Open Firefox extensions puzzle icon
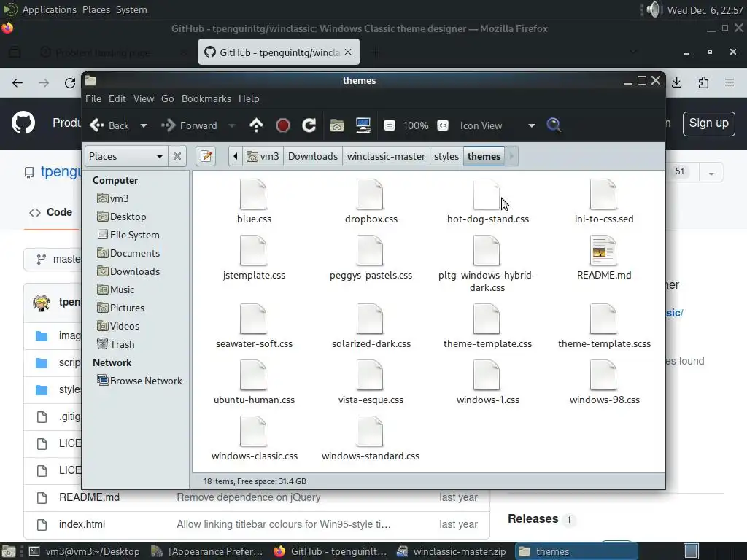This screenshot has width=747, height=560. click(x=703, y=82)
